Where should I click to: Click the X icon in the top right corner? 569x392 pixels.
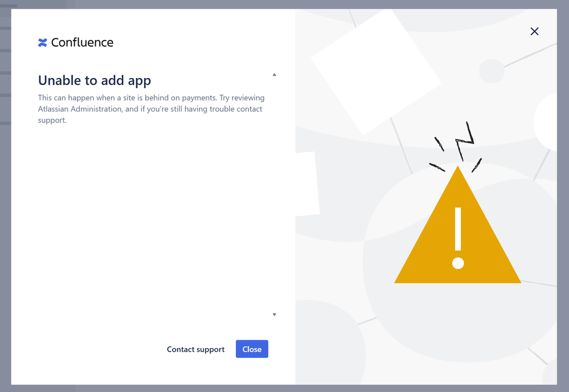534,31
